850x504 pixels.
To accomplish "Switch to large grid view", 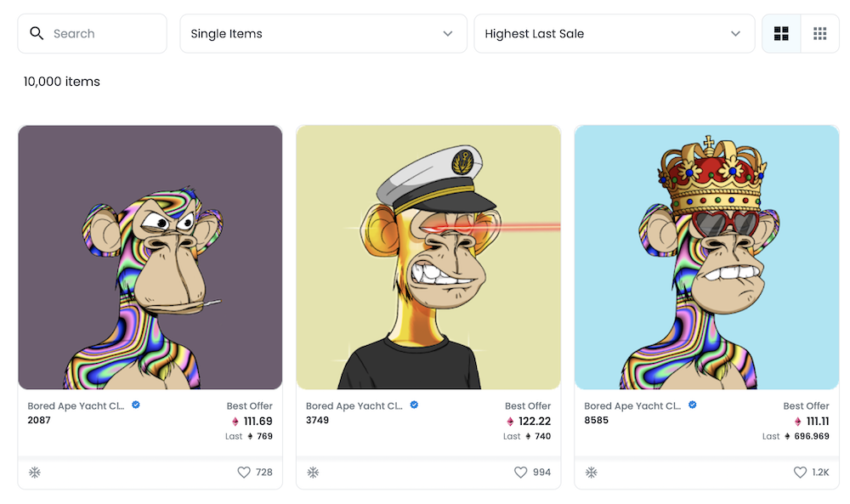I will click(x=781, y=34).
